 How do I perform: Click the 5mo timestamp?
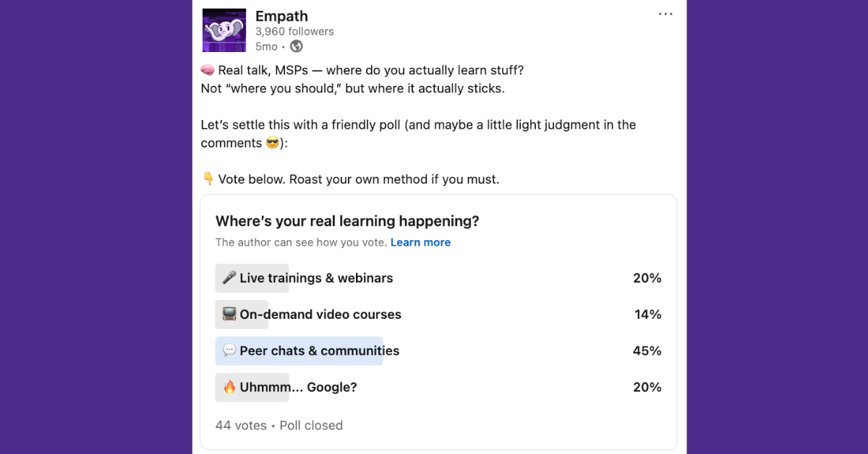click(x=265, y=46)
